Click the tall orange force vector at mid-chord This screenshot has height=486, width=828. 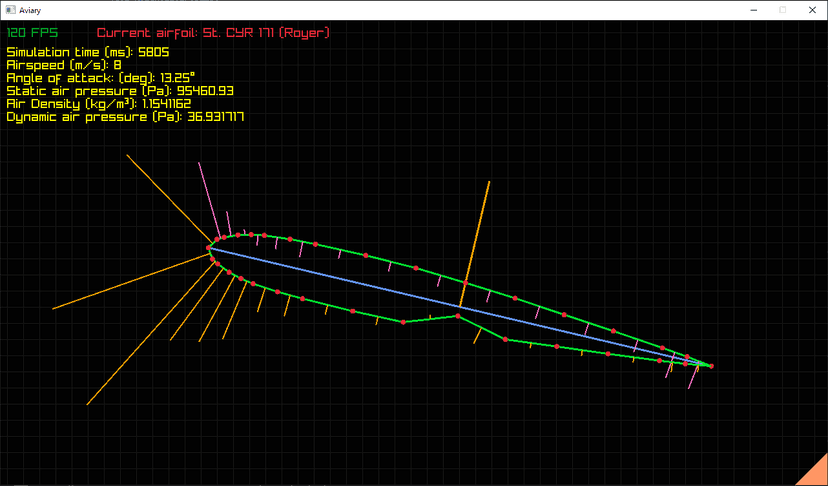[476, 240]
